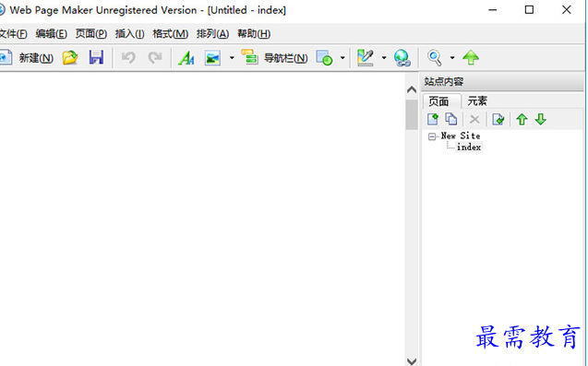
Task: Open the Page (页面) menu
Action: (x=91, y=34)
